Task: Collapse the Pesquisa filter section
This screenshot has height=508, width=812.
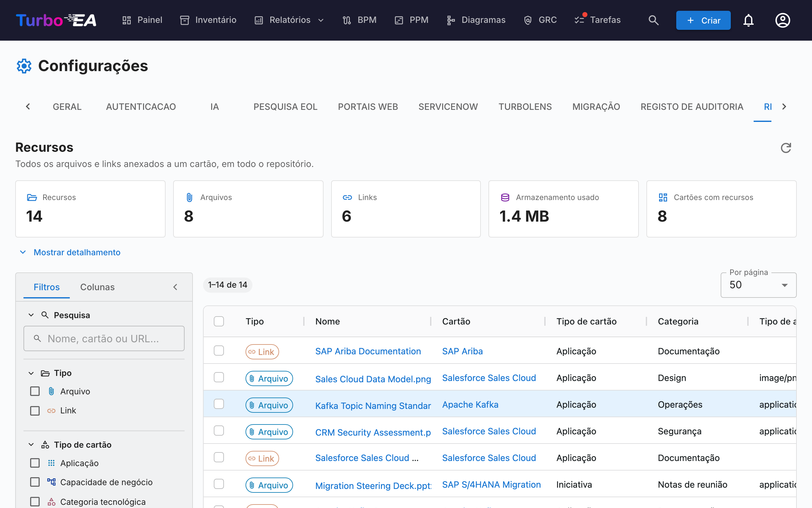Action: click(31, 315)
